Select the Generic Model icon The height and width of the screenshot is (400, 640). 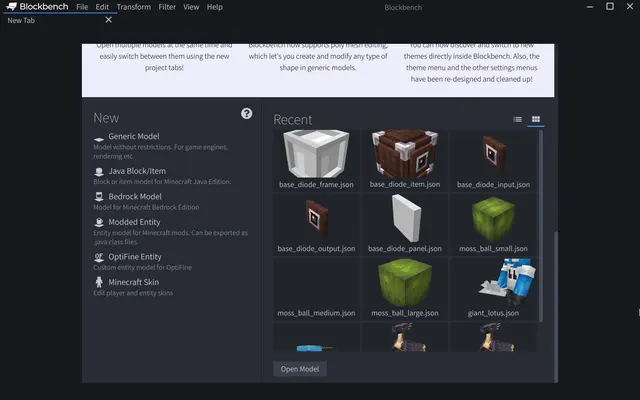pyautogui.click(x=99, y=139)
